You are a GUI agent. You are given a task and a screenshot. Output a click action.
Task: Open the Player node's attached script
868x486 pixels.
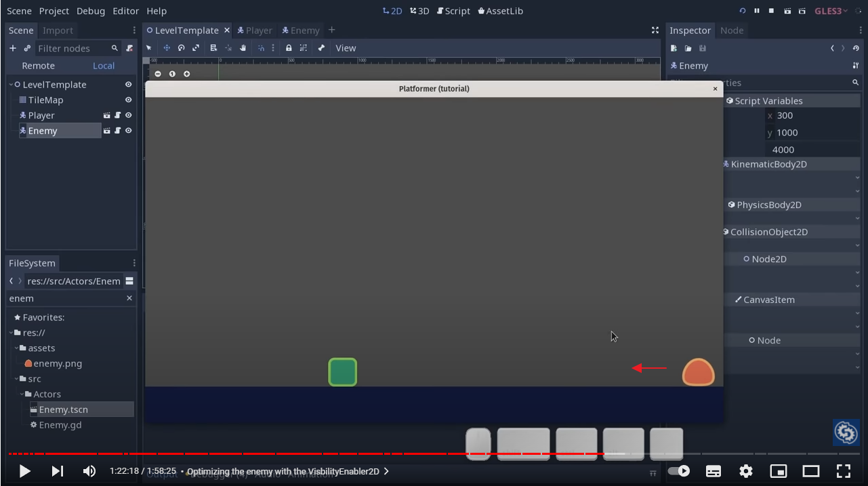click(117, 115)
